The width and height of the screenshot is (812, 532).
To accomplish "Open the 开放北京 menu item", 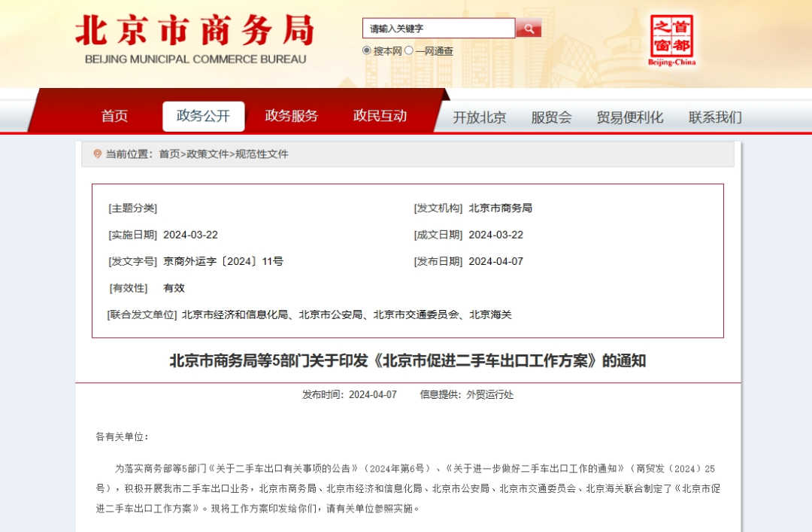I will click(x=480, y=117).
